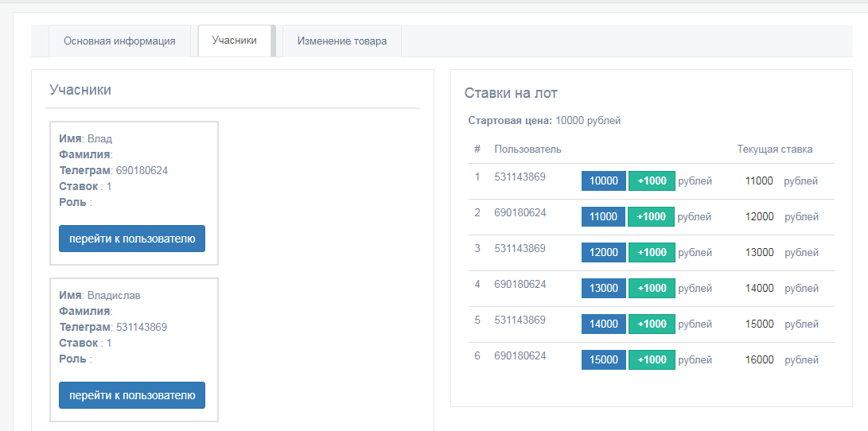Screen dimensions: 868x431
Task: Click +1000 next to the 13000 bid
Action: [652, 288]
